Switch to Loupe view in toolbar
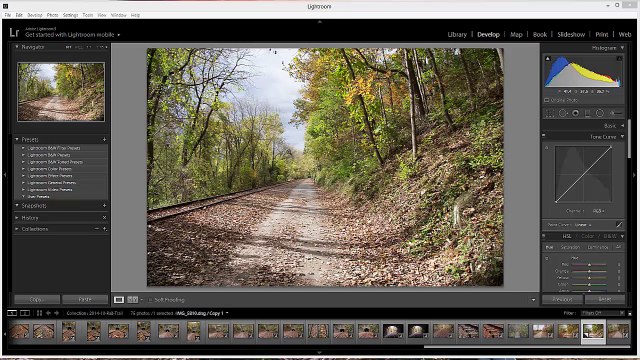This screenshot has width=640, height=360. (119, 300)
